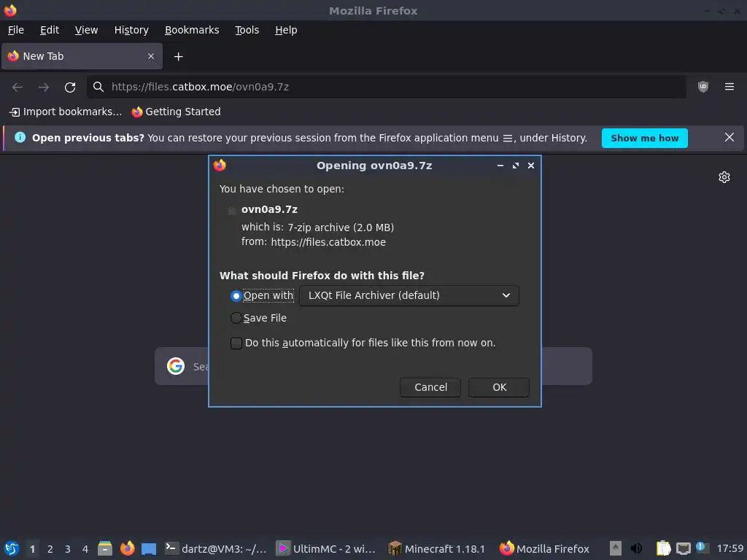The height and width of the screenshot is (560, 747).
Task: Click the blue show-desktop icon on taskbar
Action: click(x=149, y=549)
